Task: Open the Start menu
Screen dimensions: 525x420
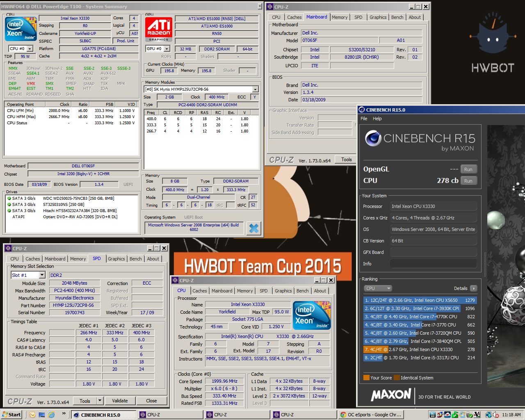Action: [11, 415]
